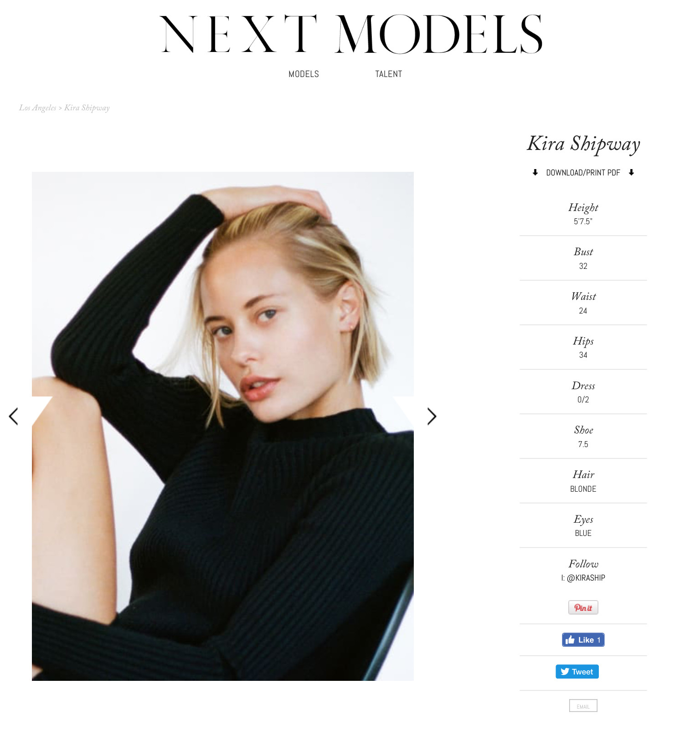
Task: Click Download/Print PDF link
Action: [x=583, y=173]
